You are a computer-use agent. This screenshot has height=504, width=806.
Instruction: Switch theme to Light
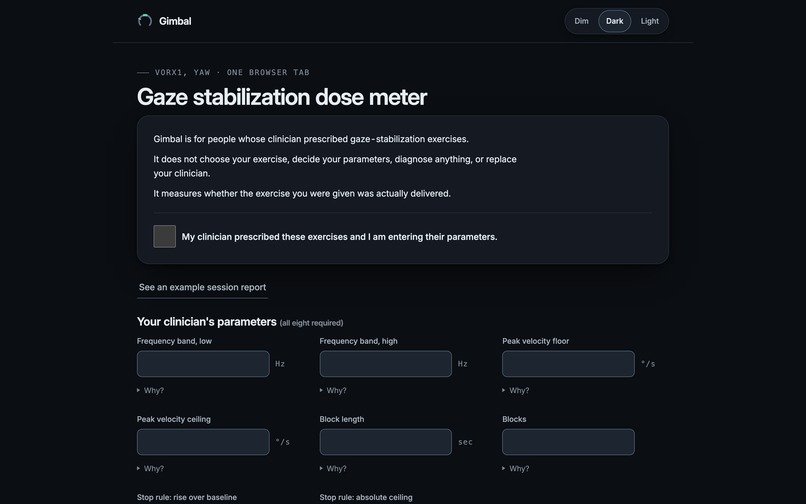[649, 21]
